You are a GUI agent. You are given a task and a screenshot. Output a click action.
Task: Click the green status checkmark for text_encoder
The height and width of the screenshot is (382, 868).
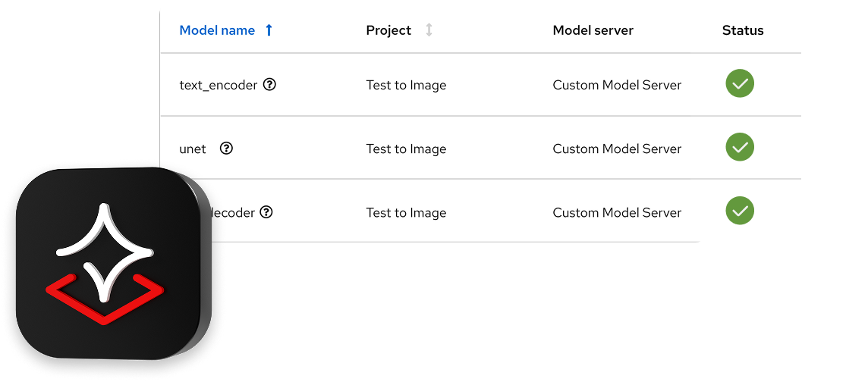pyautogui.click(x=740, y=83)
